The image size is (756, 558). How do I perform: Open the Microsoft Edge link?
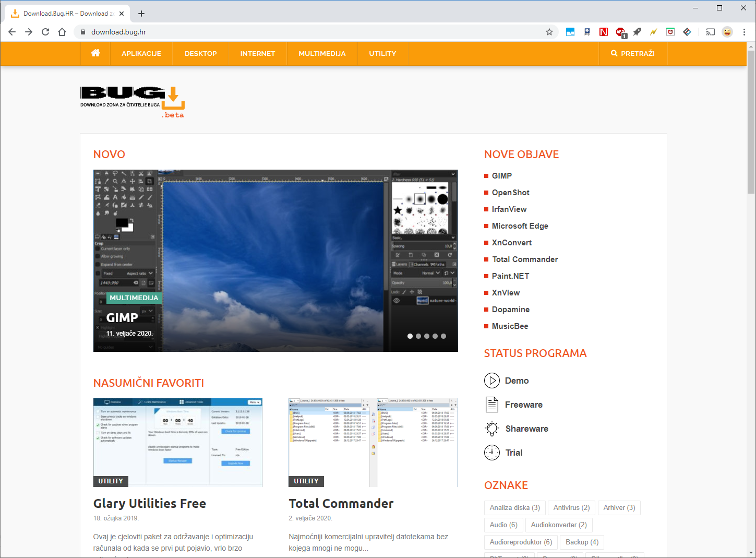coord(520,226)
